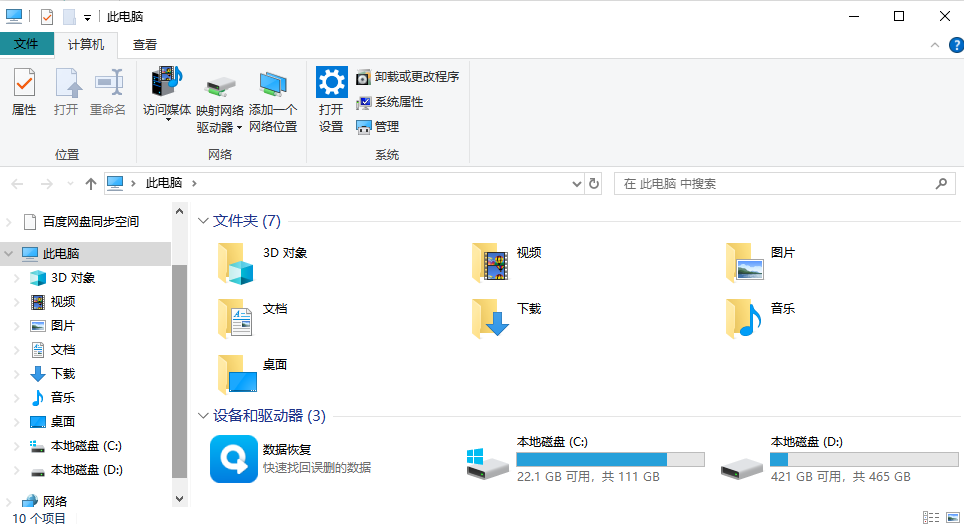The height and width of the screenshot is (529, 964).
Task: Click 此电脑 in the address bar
Action: (x=164, y=183)
